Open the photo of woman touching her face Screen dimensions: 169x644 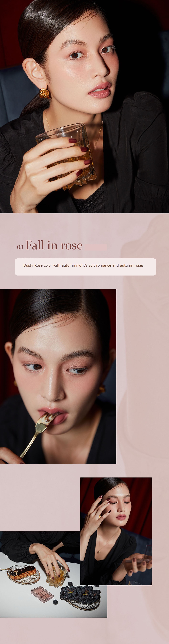[116, 532]
